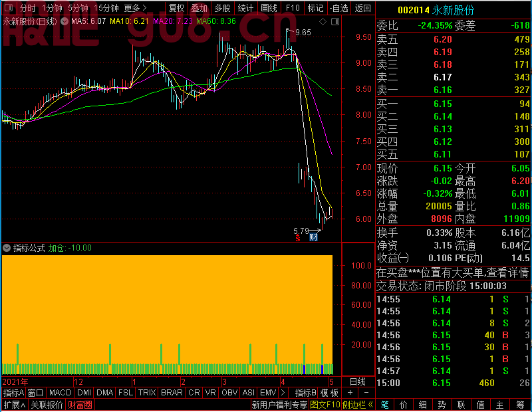Click the 窗口 window tab
The height and width of the screenshot is (412, 532).
[x=36, y=393]
